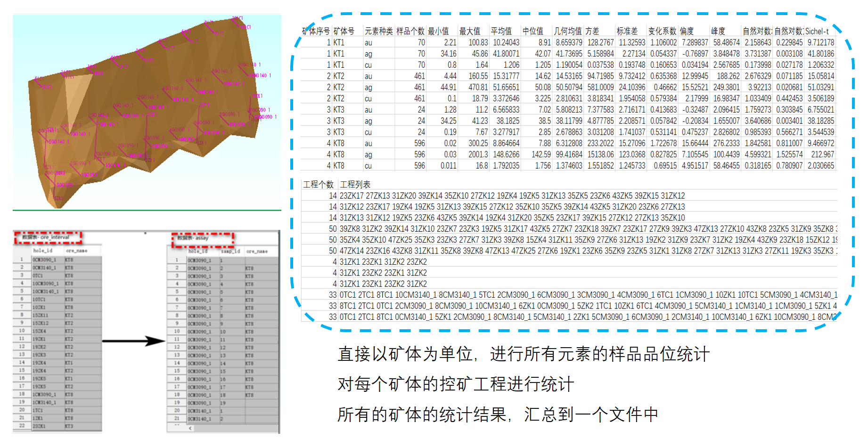Click the left scroll arrow under assay table
The width and height of the screenshot is (868, 439).
pos(190,428)
